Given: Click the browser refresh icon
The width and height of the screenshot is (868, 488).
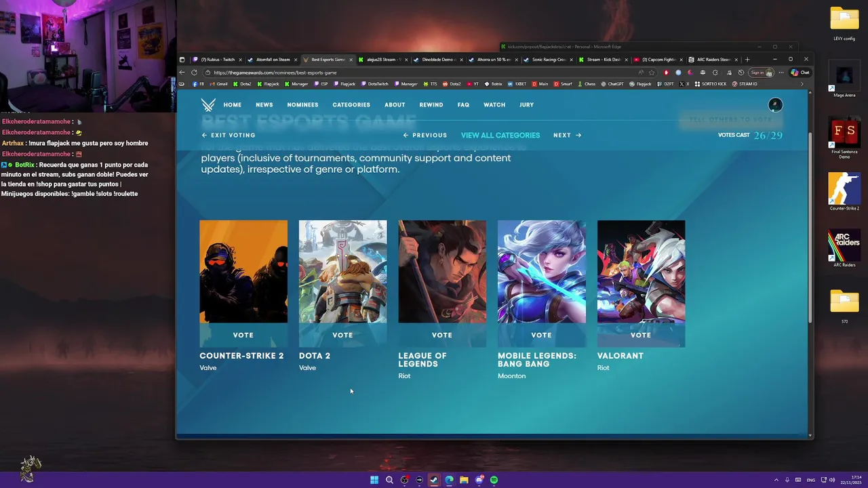Looking at the screenshot, I should pos(194,73).
